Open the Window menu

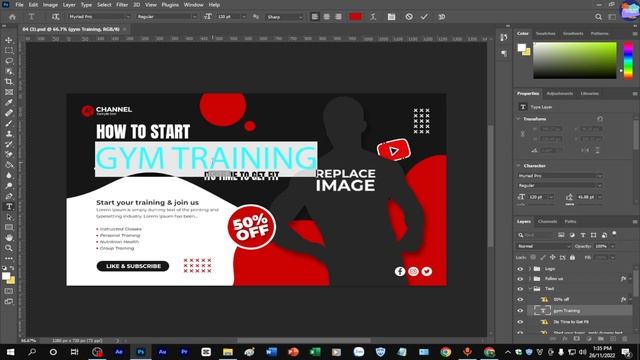pos(193,5)
